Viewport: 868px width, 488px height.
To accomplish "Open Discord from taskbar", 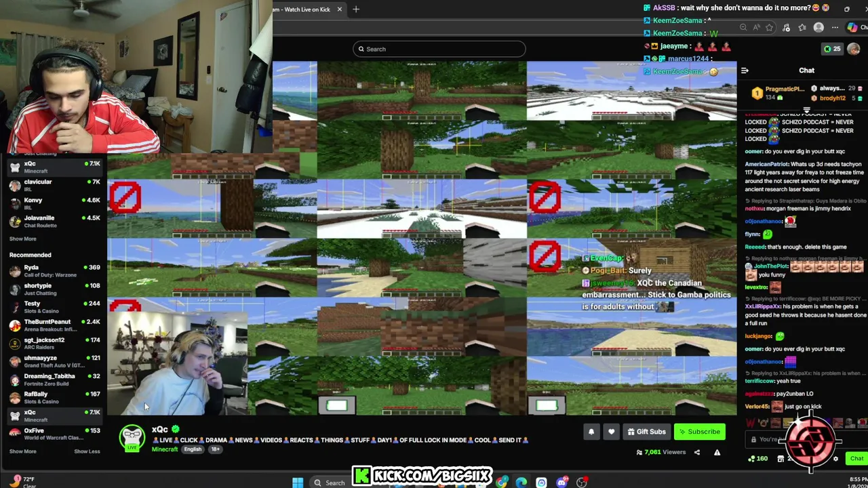I will [x=561, y=483].
